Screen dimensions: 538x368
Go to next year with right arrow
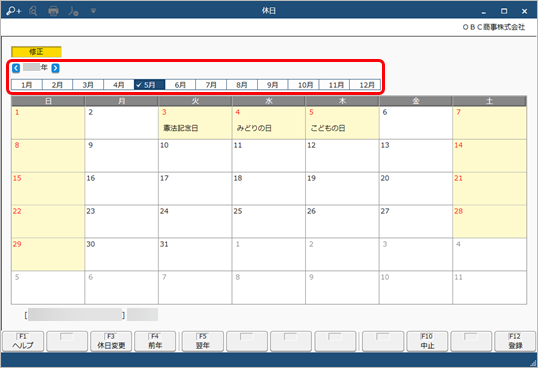55,68
